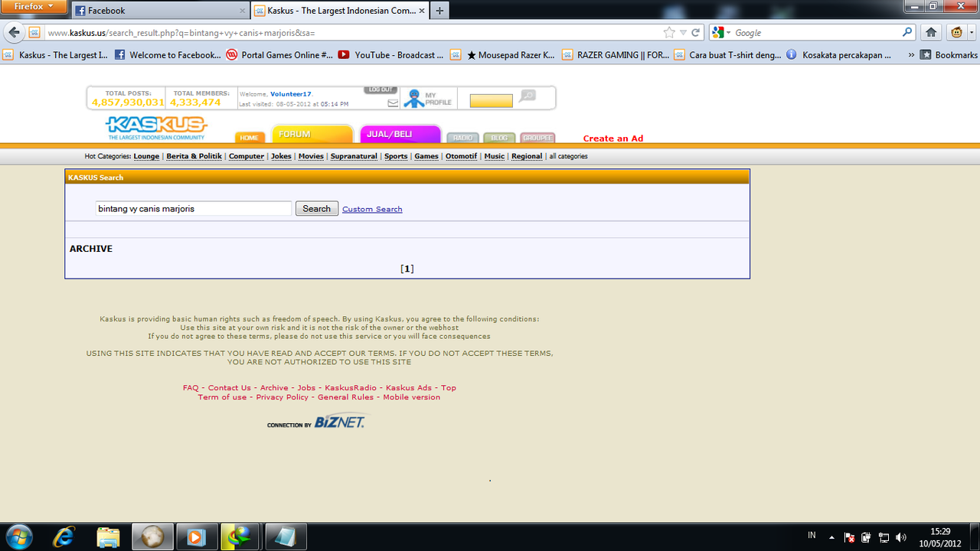Viewport: 980px width, 551px height.
Task: Open the Windows Start menu
Action: (18, 536)
